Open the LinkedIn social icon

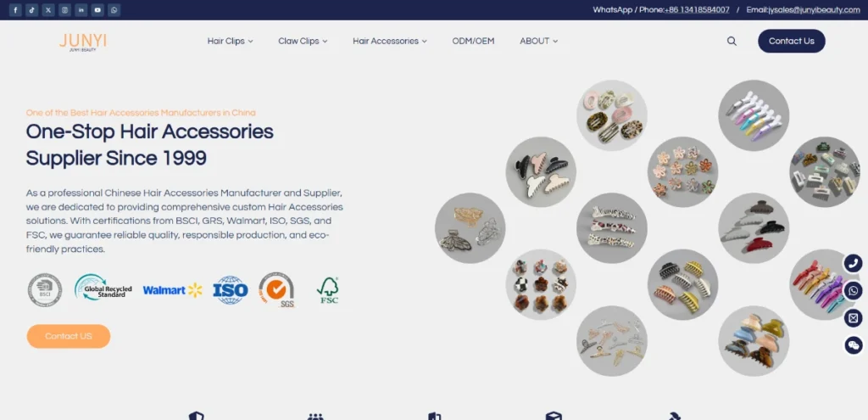click(81, 10)
